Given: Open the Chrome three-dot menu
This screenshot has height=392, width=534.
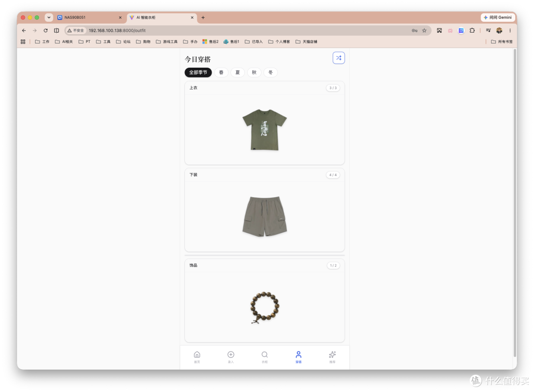Looking at the screenshot, I should coord(510,30).
